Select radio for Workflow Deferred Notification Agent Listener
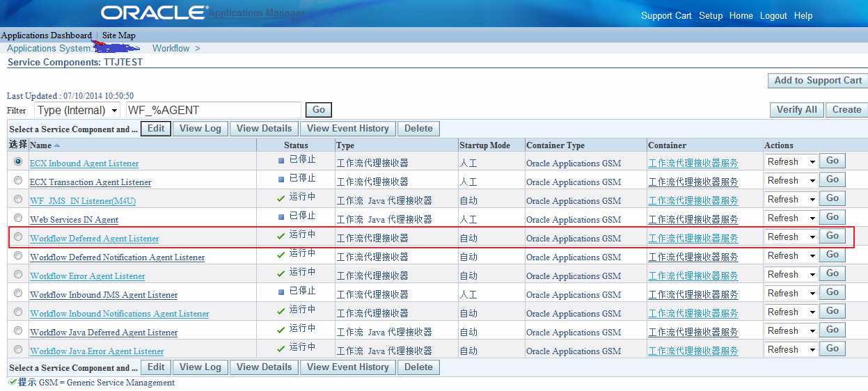The image size is (868, 391). pos(18,255)
